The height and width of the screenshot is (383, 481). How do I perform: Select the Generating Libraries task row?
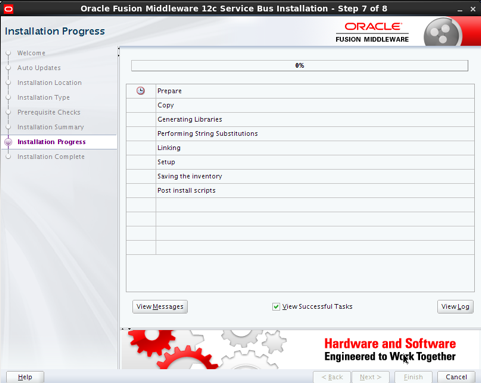tap(300, 119)
